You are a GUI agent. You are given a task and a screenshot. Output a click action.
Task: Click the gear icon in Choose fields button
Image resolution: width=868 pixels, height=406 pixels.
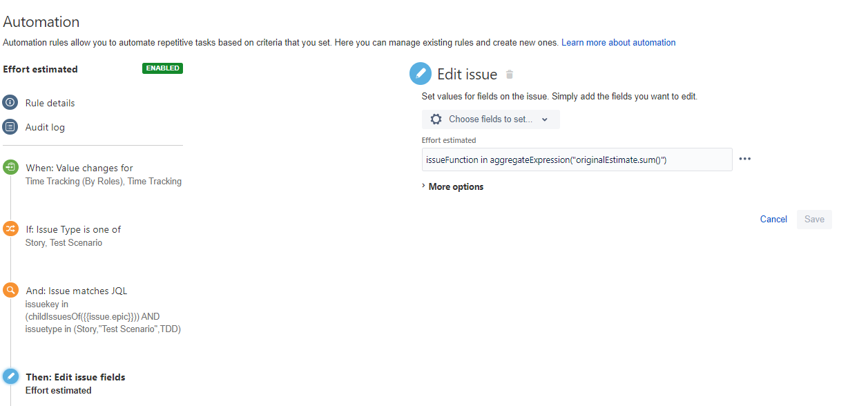pyautogui.click(x=436, y=119)
